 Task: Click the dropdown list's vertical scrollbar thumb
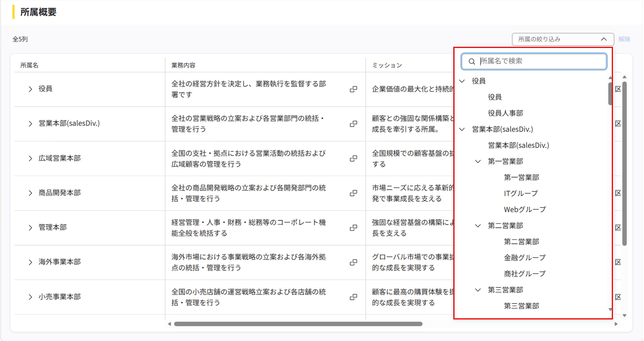point(610,94)
